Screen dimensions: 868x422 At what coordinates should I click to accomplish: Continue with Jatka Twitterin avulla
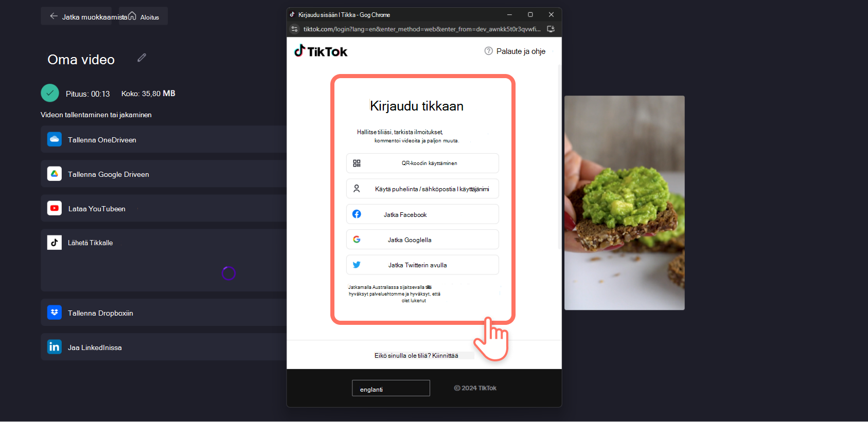(x=422, y=265)
